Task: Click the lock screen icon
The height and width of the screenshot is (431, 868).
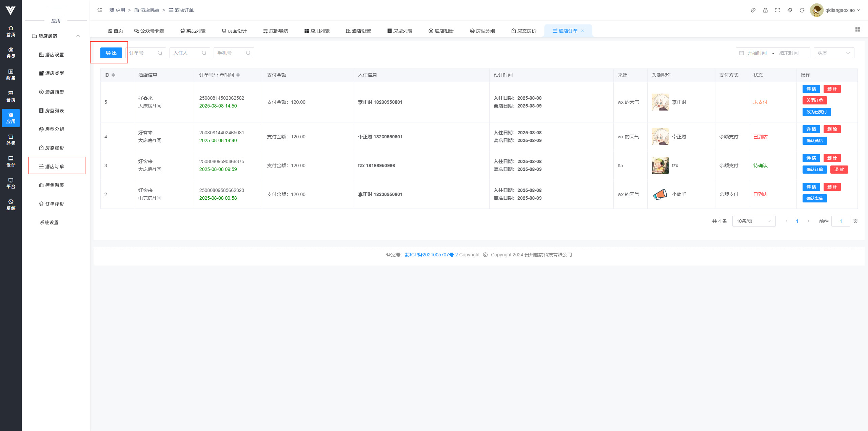Action: click(765, 10)
